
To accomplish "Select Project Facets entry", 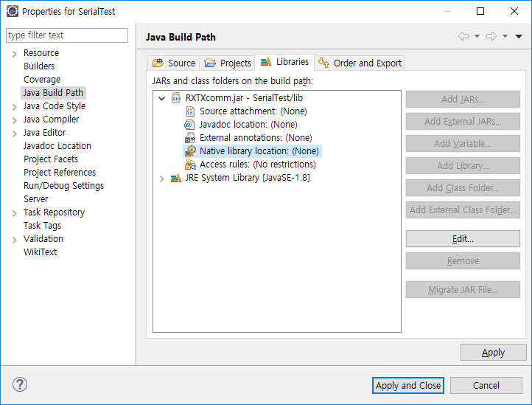I will (51, 159).
